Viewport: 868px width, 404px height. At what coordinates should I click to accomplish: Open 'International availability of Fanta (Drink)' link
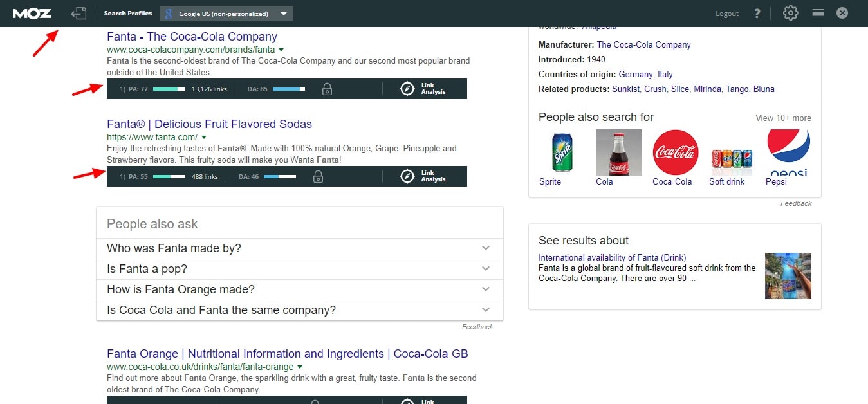[x=613, y=257]
